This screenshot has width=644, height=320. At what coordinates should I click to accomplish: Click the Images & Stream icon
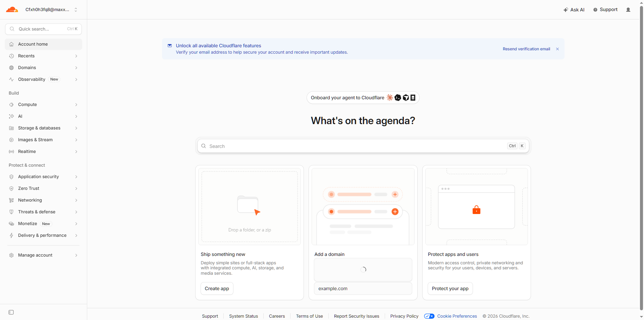(11, 140)
